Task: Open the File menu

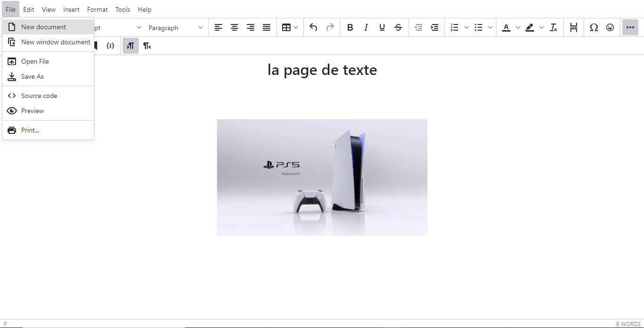Action: pos(11,9)
